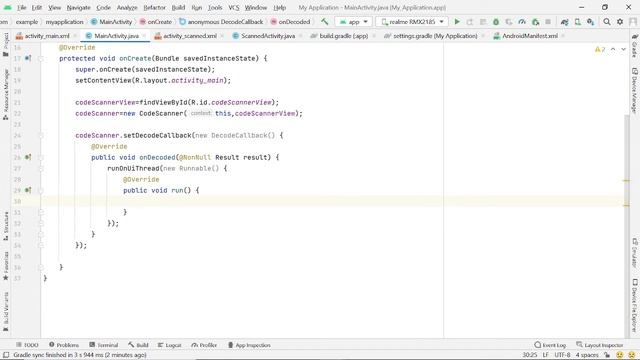Collapse the onDecoded method fold marker

pos(40,157)
